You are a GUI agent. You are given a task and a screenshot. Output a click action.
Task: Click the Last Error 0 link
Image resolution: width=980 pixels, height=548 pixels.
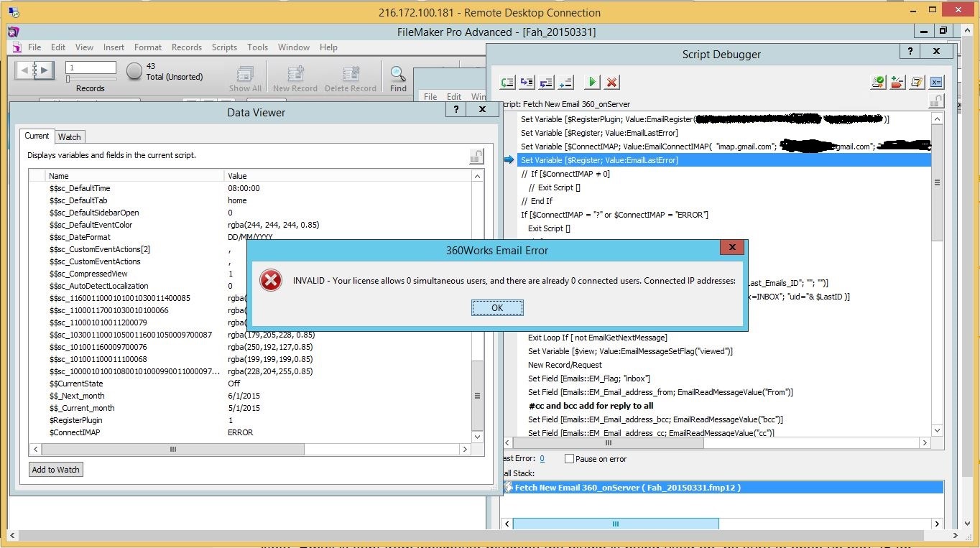coord(542,459)
